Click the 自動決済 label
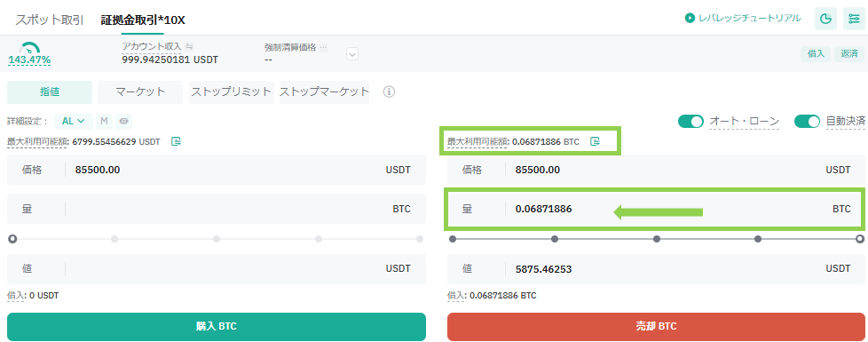Screen dimensions: 868x342 845,122
